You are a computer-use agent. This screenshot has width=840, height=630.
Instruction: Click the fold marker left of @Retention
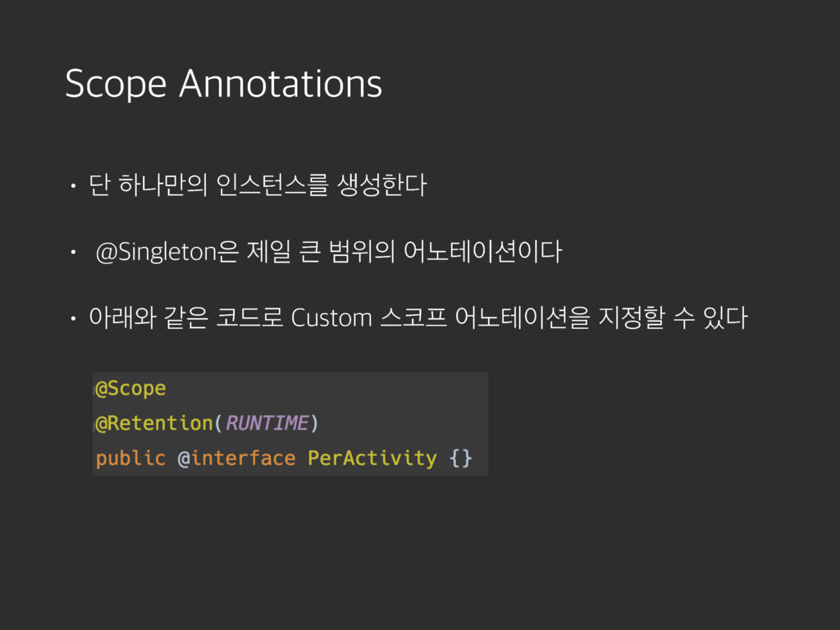(x=94, y=424)
